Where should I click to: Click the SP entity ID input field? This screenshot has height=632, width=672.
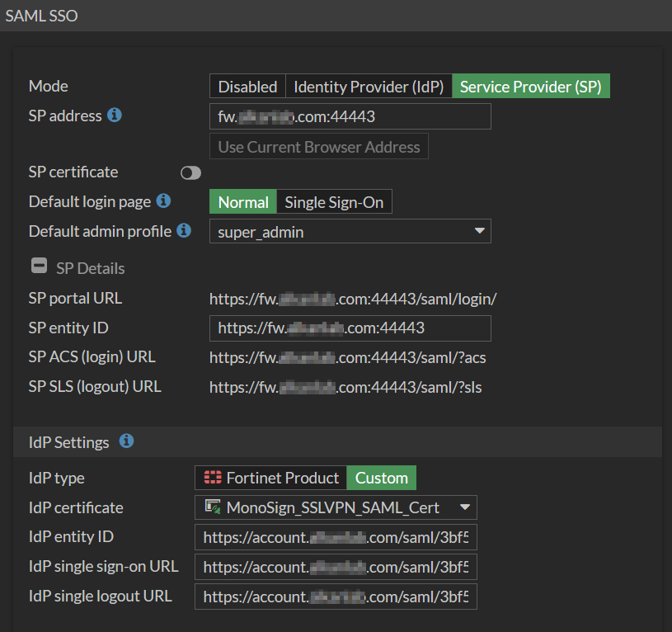[350, 328]
